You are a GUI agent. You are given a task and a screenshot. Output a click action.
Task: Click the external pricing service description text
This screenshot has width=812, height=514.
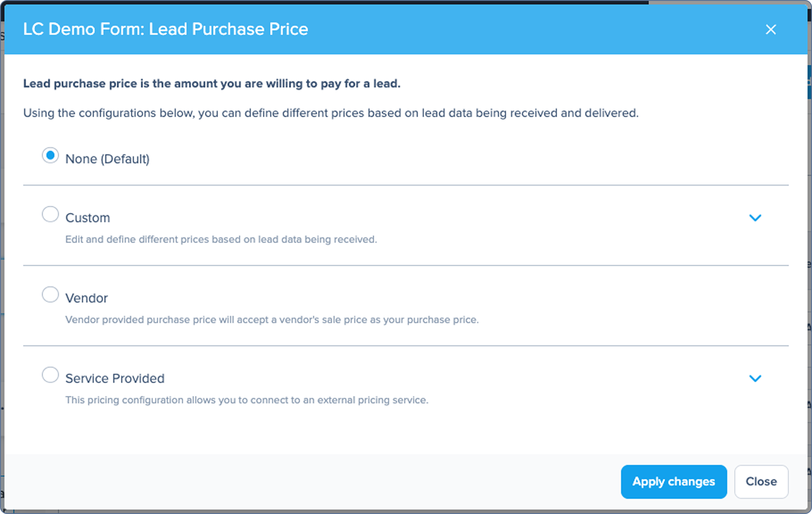[x=246, y=400]
